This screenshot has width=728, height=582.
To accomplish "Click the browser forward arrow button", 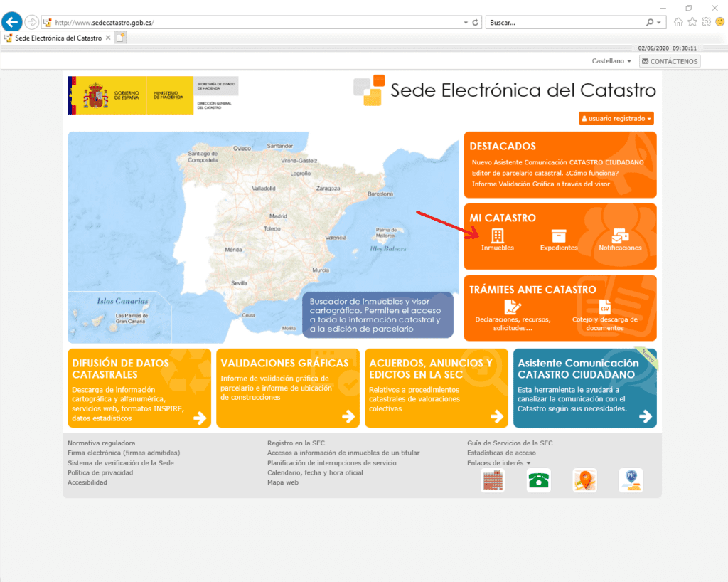I will pyautogui.click(x=31, y=22).
